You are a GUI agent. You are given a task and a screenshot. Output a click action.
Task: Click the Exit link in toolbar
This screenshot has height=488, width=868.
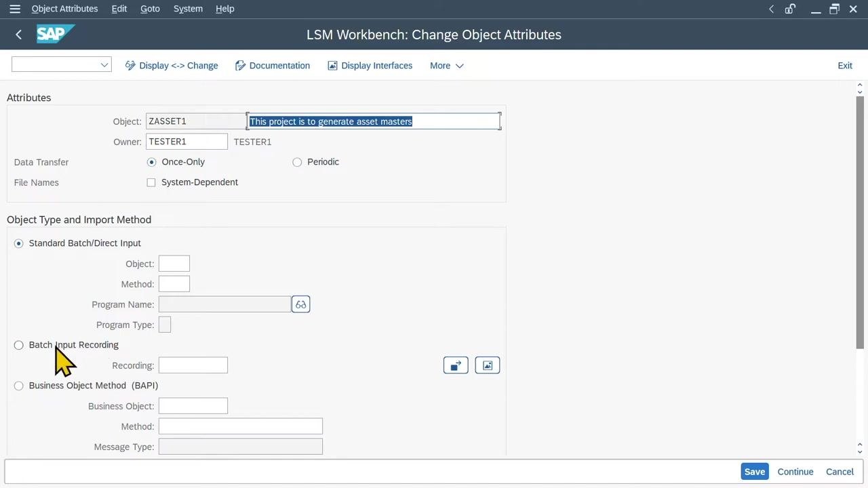[845, 66]
